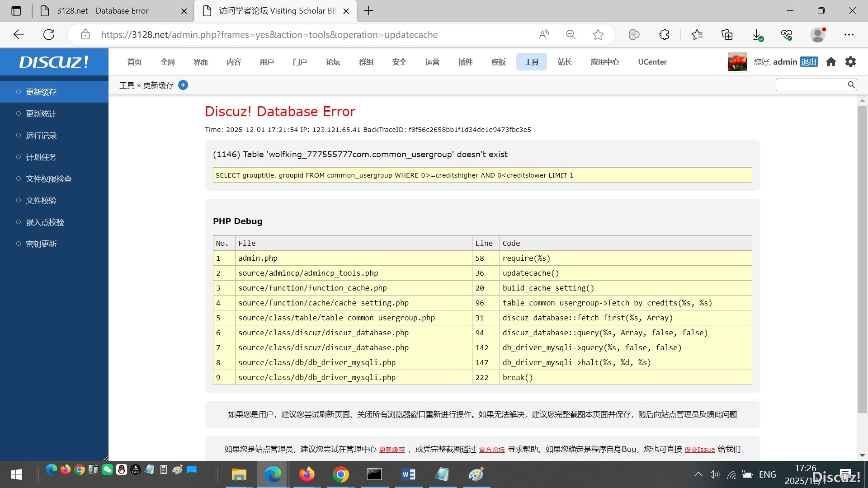
Task: Open browser Settings and more ellipsis
Action: click(x=849, y=35)
